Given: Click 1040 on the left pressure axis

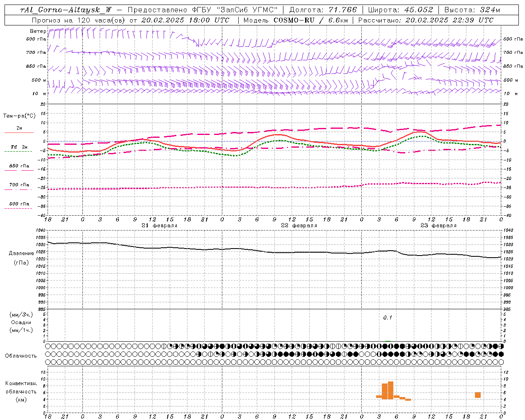Looking at the screenshot, I should [41, 231].
